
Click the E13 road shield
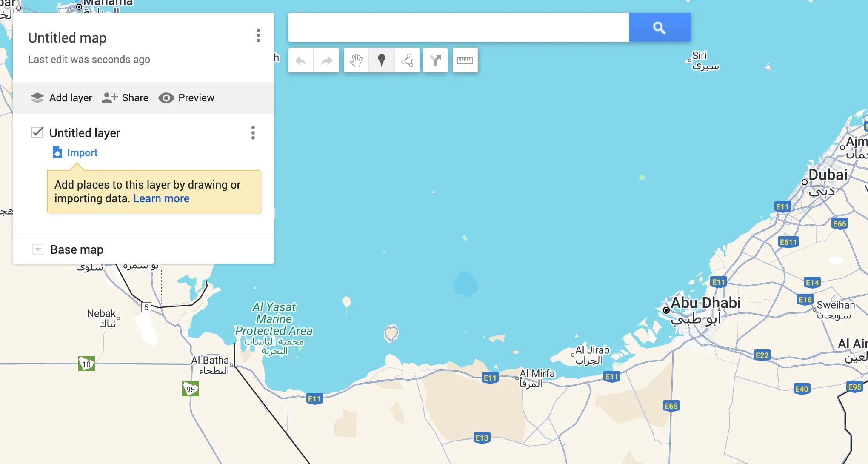tap(482, 438)
